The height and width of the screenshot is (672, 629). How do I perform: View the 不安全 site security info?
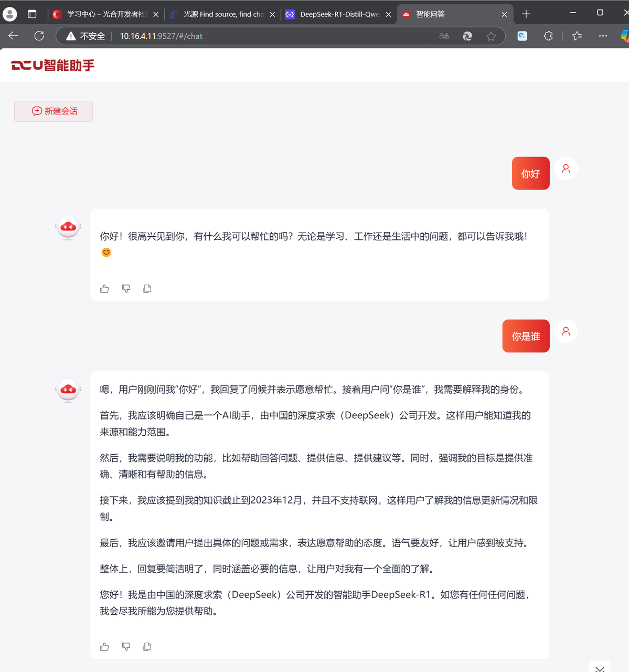86,36
